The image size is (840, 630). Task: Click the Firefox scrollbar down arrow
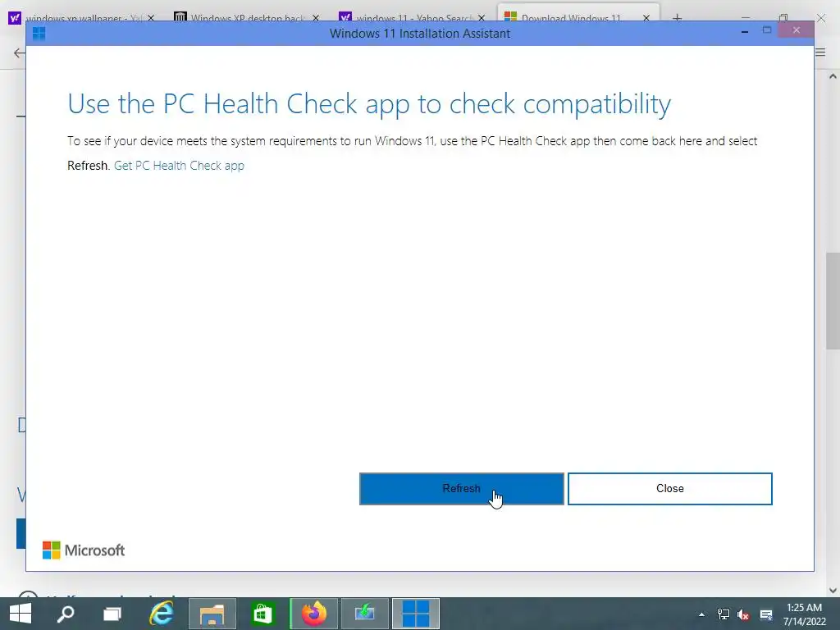[833, 591]
